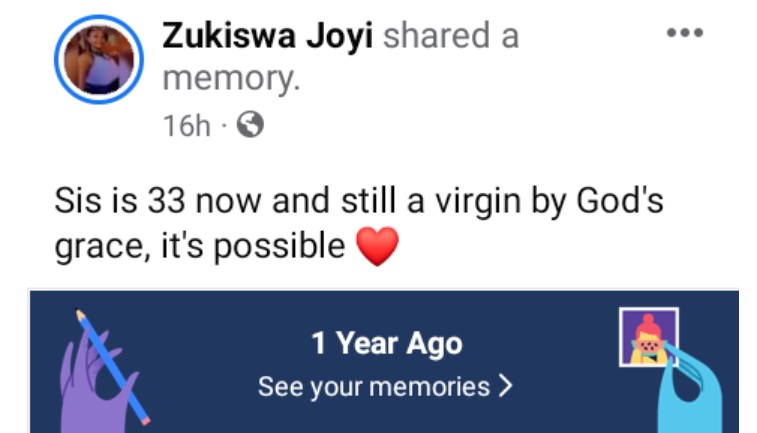Viewport: 757px width, 433px height.
Task: Click the grace, it's possible text line
Action: click(x=200, y=246)
